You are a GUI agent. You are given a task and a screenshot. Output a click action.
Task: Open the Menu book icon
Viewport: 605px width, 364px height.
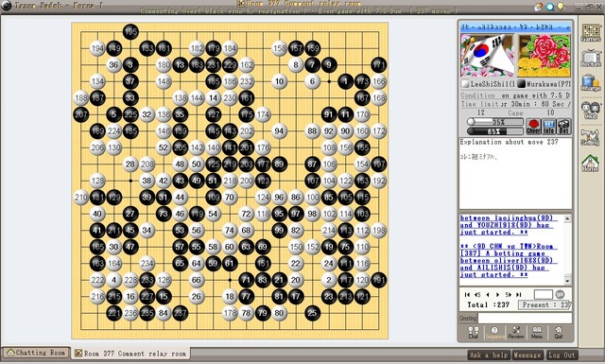[537, 333]
